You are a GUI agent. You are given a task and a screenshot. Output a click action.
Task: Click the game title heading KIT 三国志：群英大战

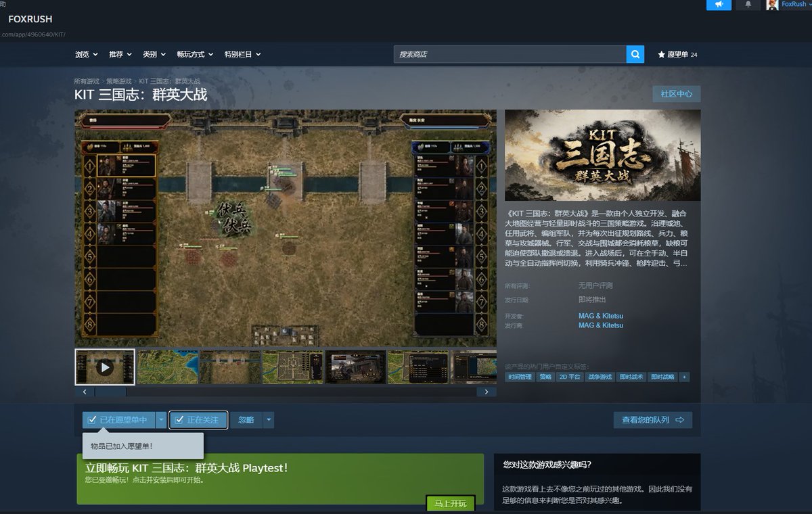[141, 95]
